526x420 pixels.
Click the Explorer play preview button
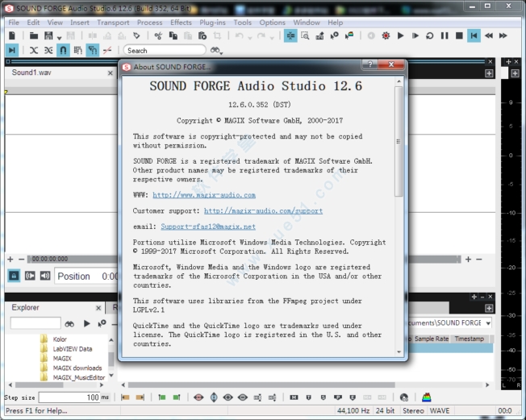click(86, 323)
